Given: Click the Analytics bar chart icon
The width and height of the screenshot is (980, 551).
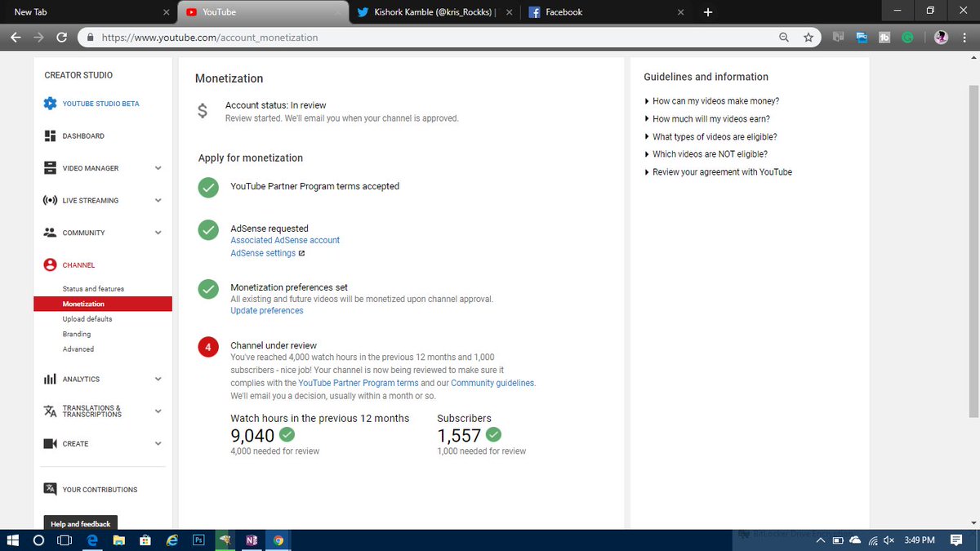Looking at the screenshot, I should pyautogui.click(x=50, y=379).
